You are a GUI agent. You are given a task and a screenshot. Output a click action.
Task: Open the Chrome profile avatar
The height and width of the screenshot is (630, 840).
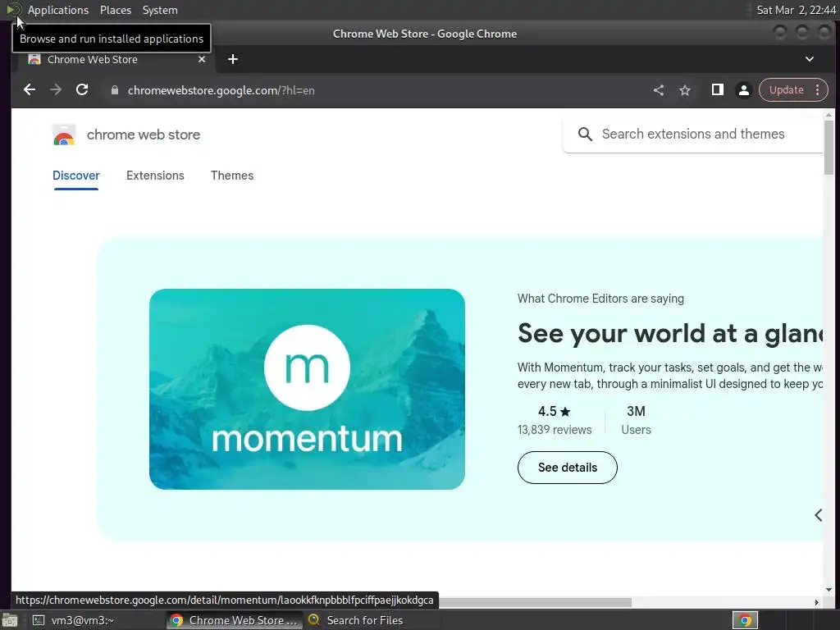743,90
